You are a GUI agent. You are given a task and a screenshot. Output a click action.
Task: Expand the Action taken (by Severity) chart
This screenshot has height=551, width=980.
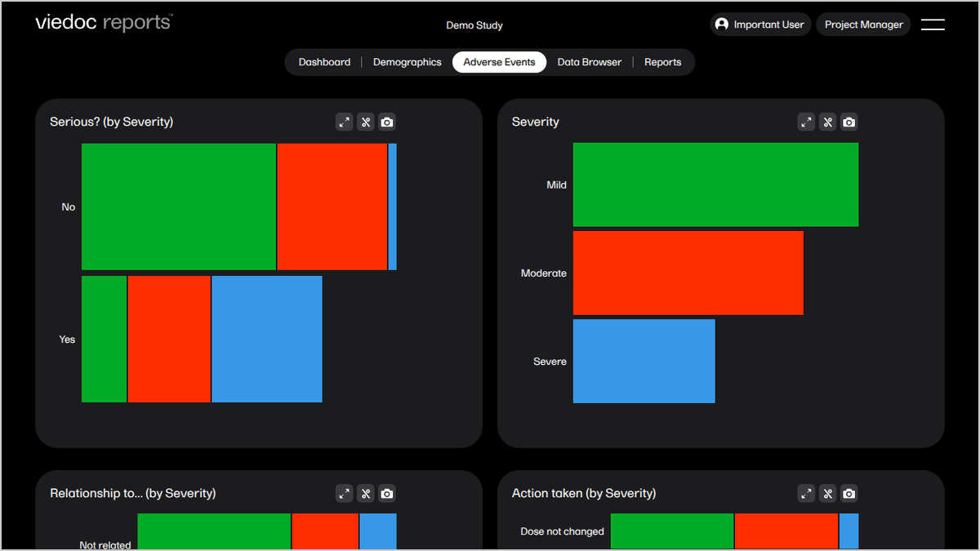coord(807,494)
